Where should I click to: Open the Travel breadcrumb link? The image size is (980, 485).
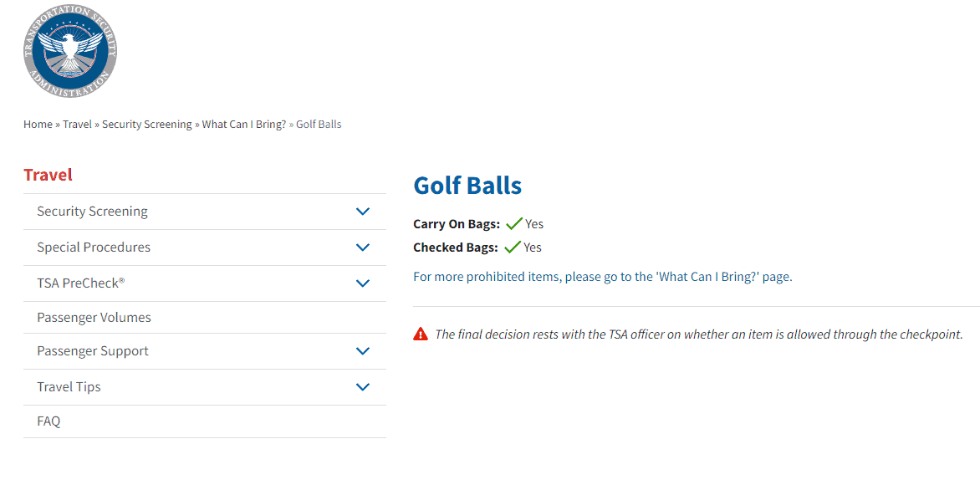[x=77, y=124]
